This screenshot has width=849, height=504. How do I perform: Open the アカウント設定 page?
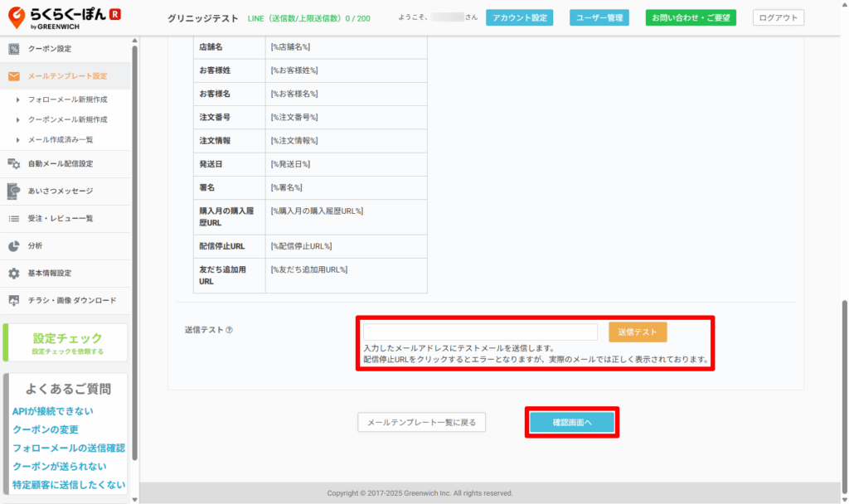point(519,17)
